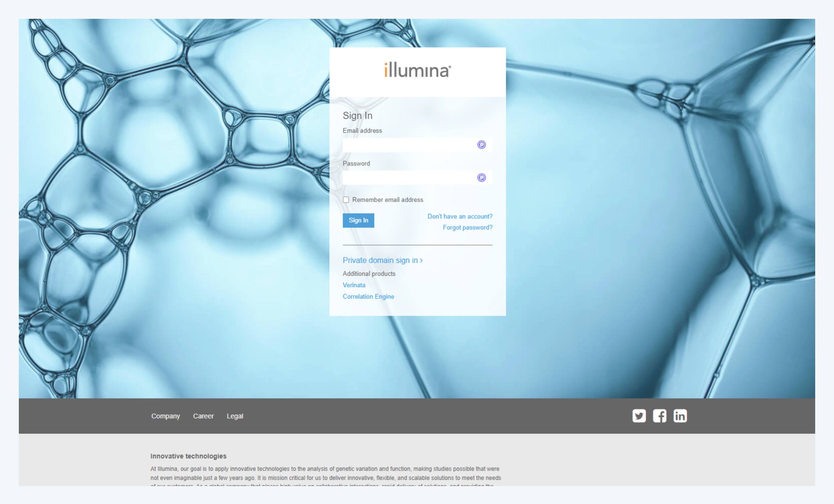The width and height of the screenshot is (834, 504).
Task: Open the Legal footer menu item
Action: [235, 416]
